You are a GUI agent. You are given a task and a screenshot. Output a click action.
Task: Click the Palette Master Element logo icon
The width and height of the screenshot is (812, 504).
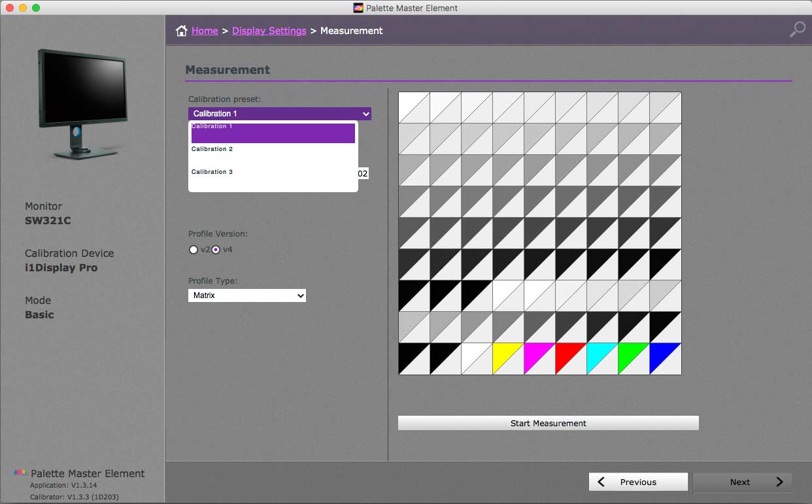[21, 473]
